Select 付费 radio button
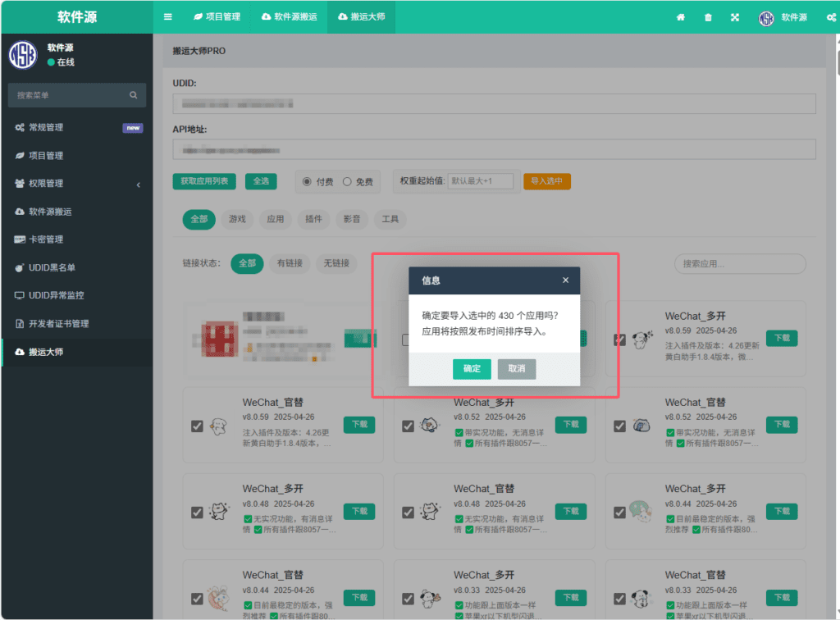Image resolution: width=840 pixels, height=620 pixels. pos(307,181)
